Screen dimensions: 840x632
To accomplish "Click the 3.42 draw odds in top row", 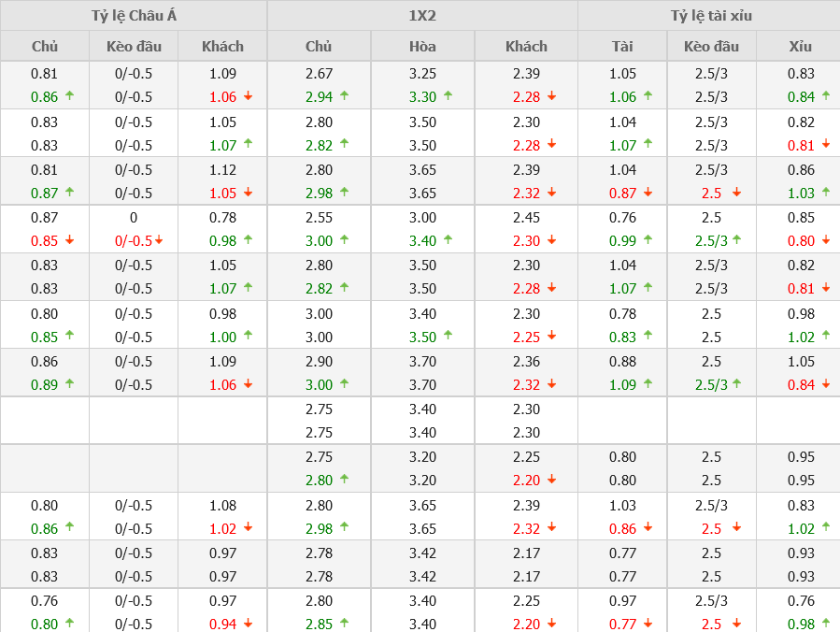I will (x=422, y=553).
